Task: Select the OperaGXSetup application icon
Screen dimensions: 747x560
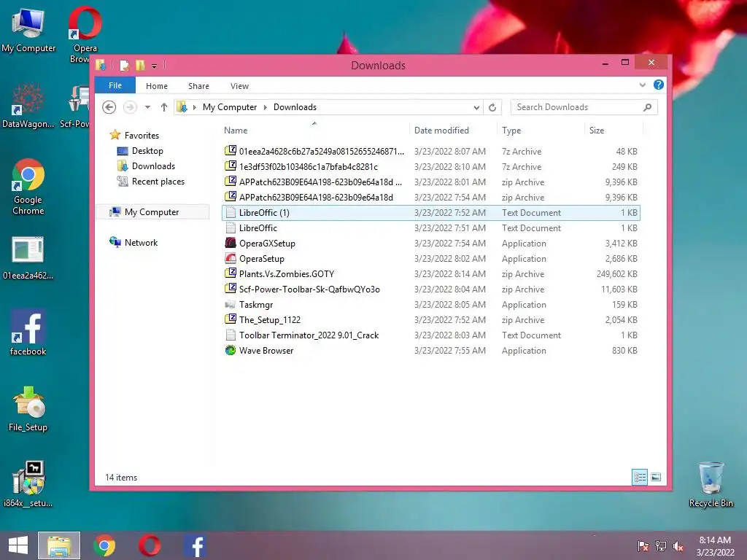Action: tap(231, 243)
